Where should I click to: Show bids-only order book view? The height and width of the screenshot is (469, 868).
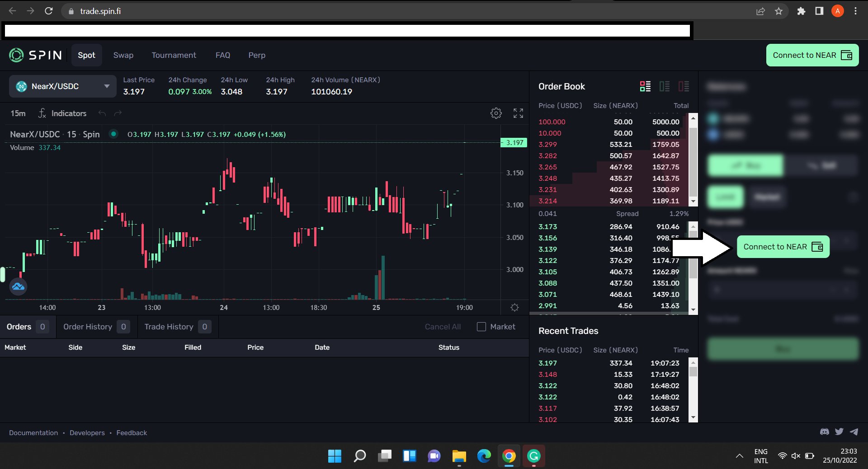[665, 86]
